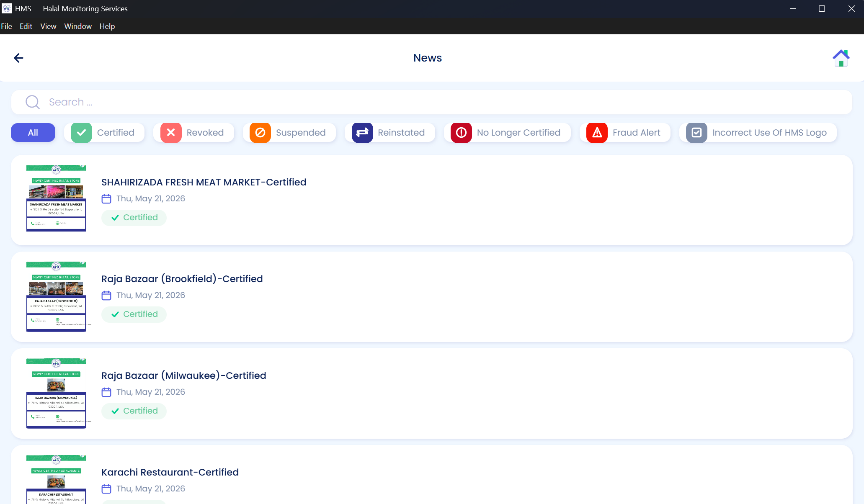Filter news by Certified label
The width and height of the screenshot is (864, 504).
(116, 133)
